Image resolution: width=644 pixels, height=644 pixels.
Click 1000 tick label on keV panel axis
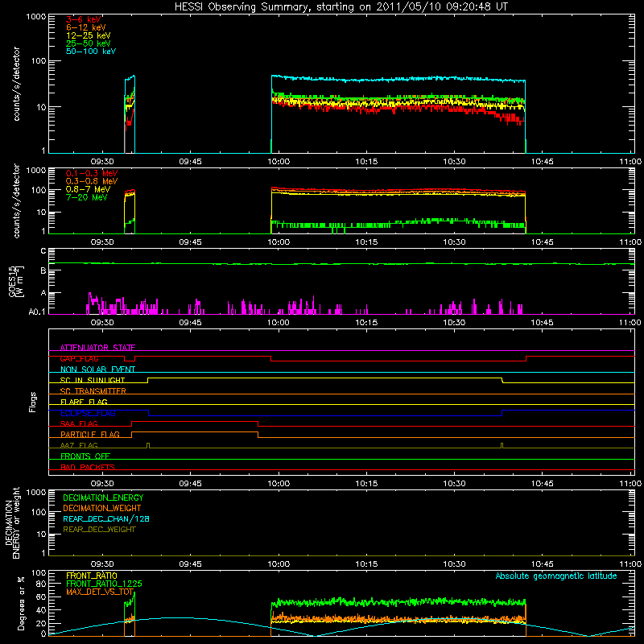[36, 17]
